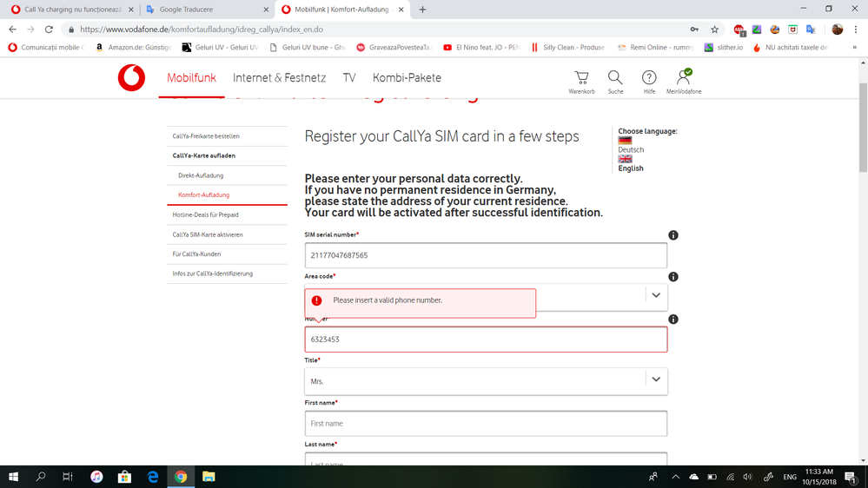Image resolution: width=868 pixels, height=488 pixels.
Task: Open the TV navigation item
Action: (348, 78)
